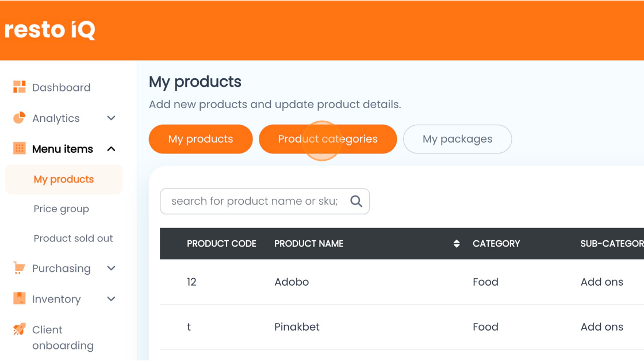Image resolution: width=644 pixels, height=361 pixels.
Task: Sort by Product Name arrows
Action: [x=457, y=244]
